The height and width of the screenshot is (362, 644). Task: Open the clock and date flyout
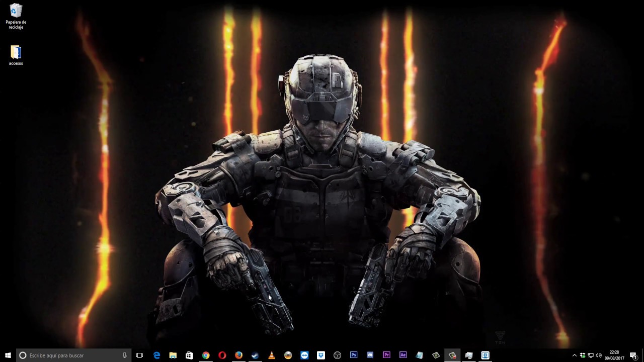pos(614,355)
